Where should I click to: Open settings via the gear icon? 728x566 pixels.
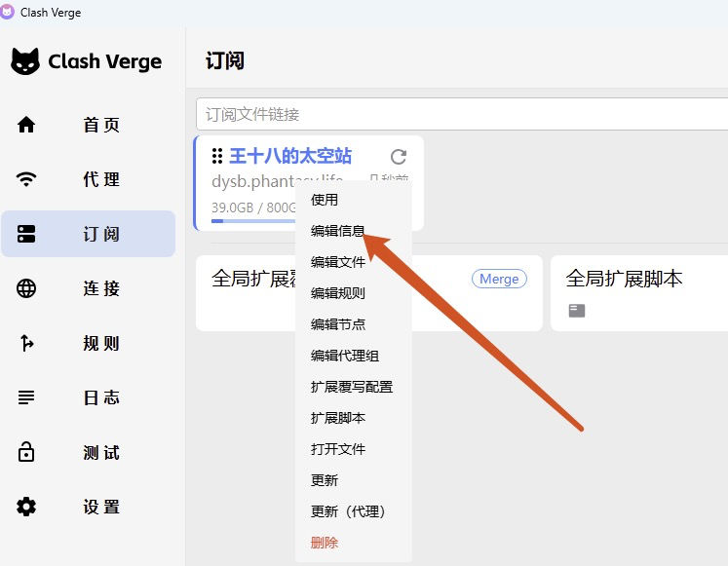(x=26, y=507)
